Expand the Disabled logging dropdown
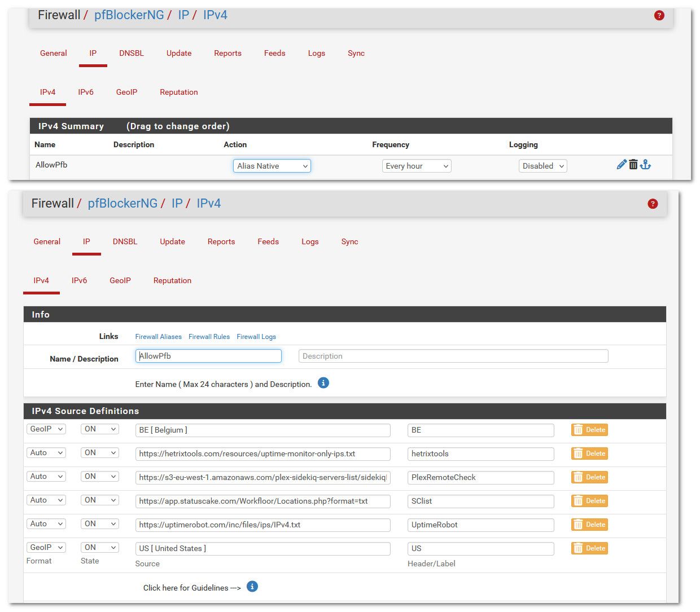The width and height of the screenshot is (700, 612). [x=542, y=166]
